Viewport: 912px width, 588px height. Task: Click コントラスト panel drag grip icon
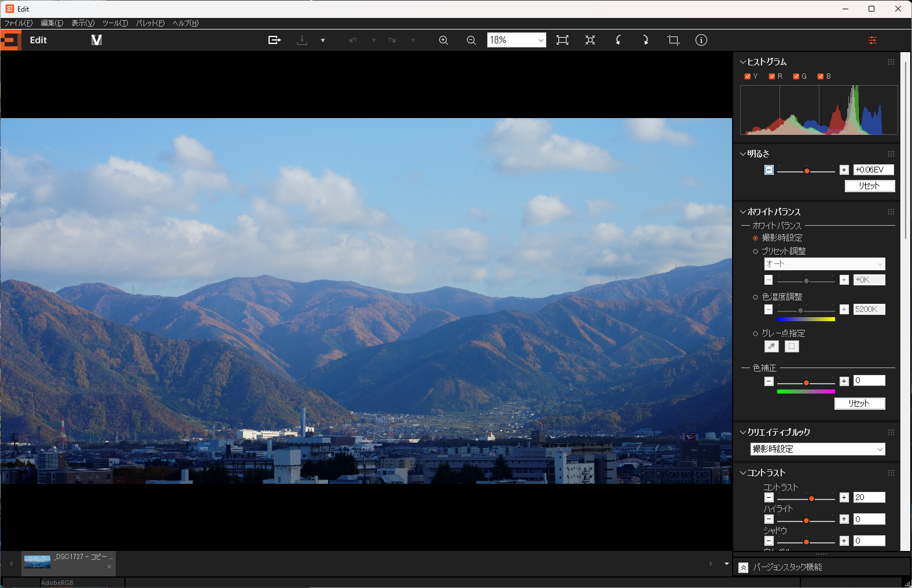coord(891,473)
